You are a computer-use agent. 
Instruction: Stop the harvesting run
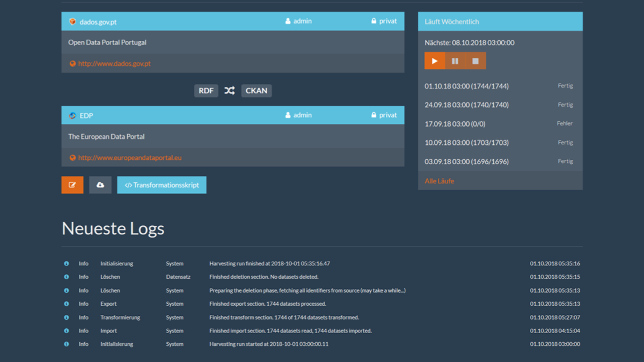[x=475, y=61]
